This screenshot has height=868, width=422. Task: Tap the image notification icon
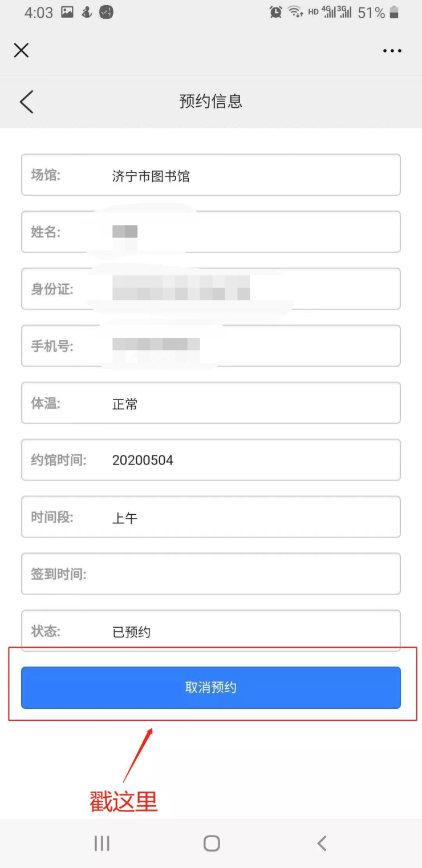pyautogui.click(x=67, y=12)
